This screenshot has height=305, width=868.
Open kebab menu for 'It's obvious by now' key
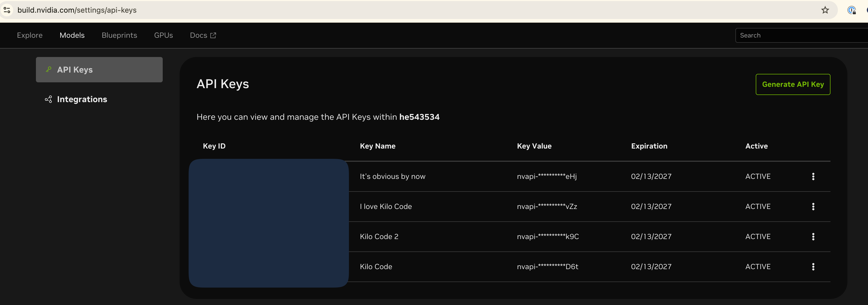coord(813,177)
